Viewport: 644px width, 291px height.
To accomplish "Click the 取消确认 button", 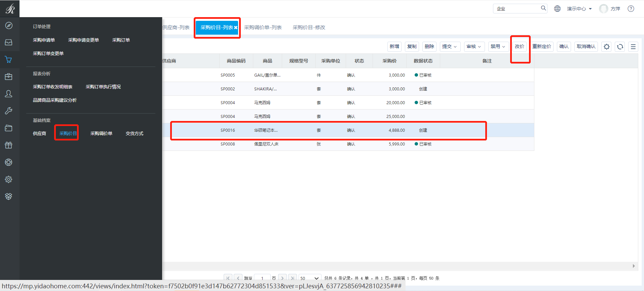I will coord(586,46).
